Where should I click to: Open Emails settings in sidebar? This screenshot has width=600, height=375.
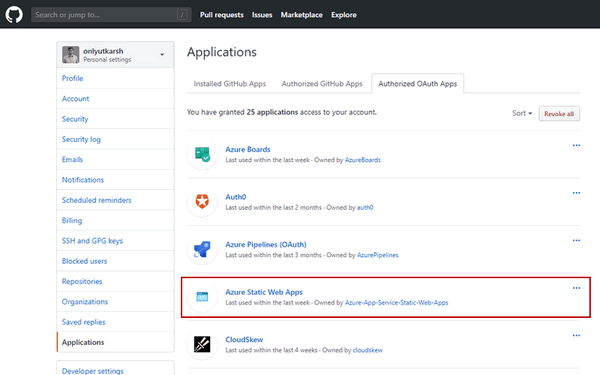(115, 160)
